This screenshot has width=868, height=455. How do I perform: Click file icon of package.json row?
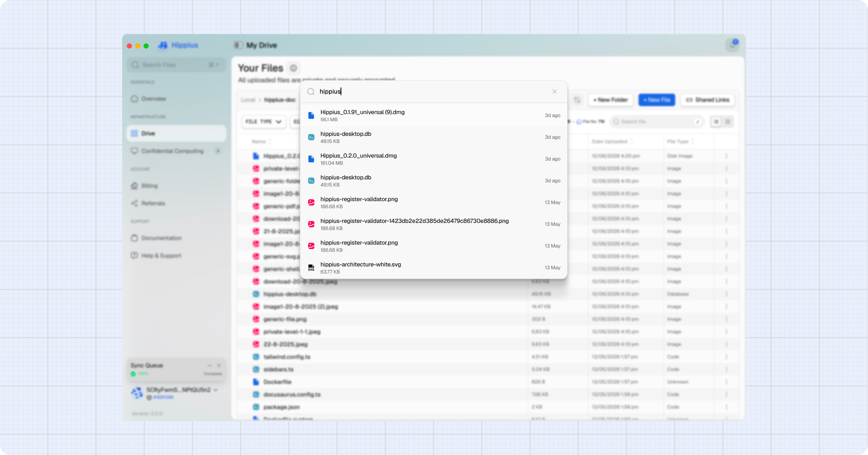(x=256, y=407)
